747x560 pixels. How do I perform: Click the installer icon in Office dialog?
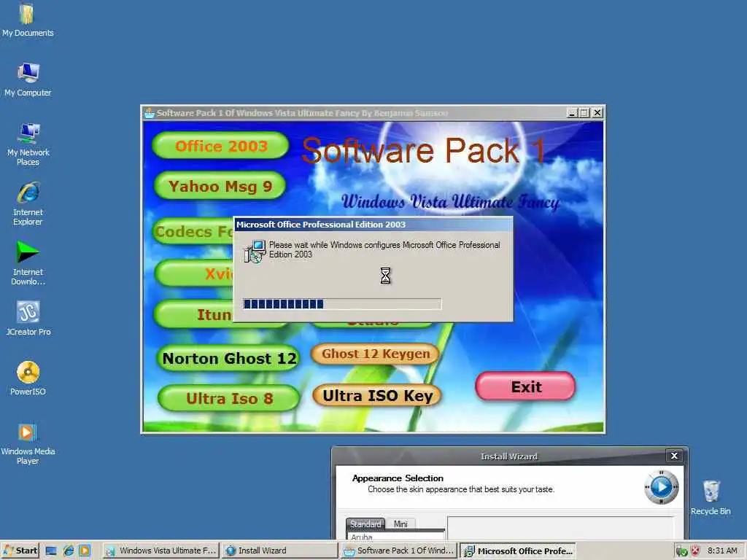point(255,251)
